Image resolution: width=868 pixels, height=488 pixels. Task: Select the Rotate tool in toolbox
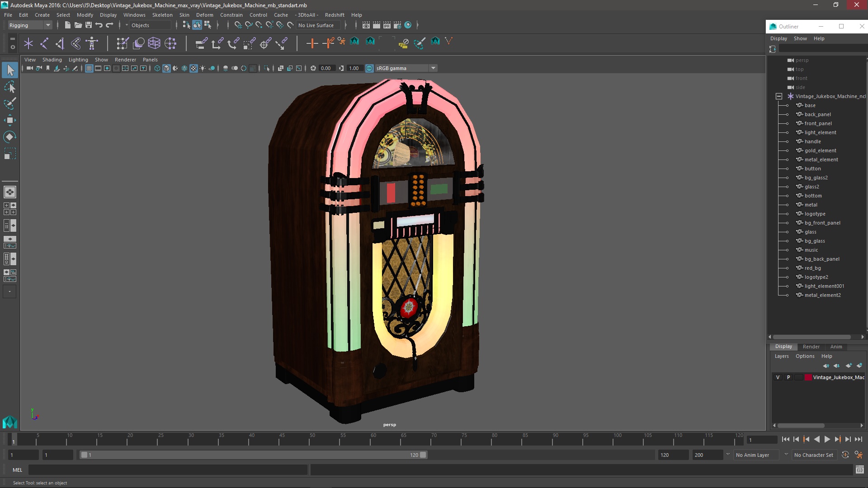tap(9, 137)
